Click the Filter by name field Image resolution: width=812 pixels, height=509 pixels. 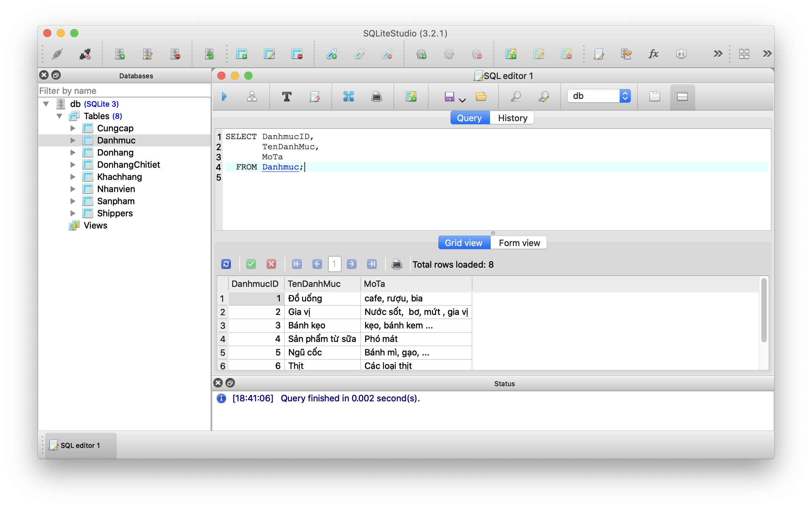[124, 91]
